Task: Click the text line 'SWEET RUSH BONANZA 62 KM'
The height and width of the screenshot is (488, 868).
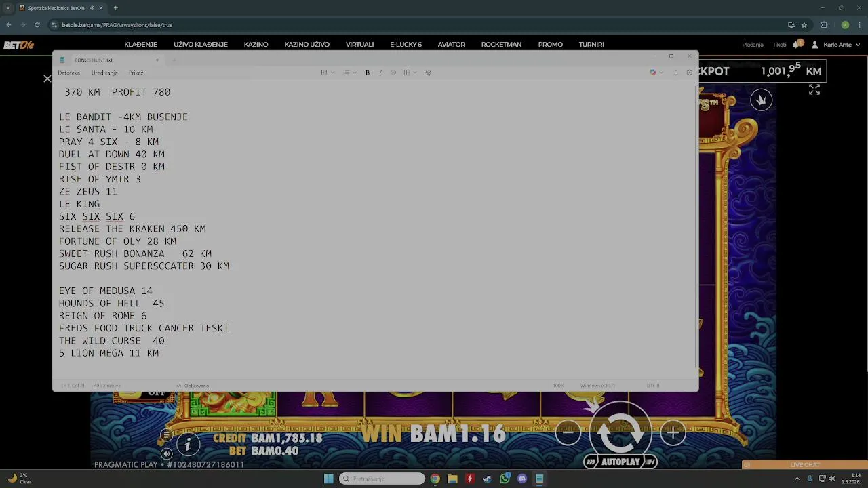Action: (x=135, y=253)
